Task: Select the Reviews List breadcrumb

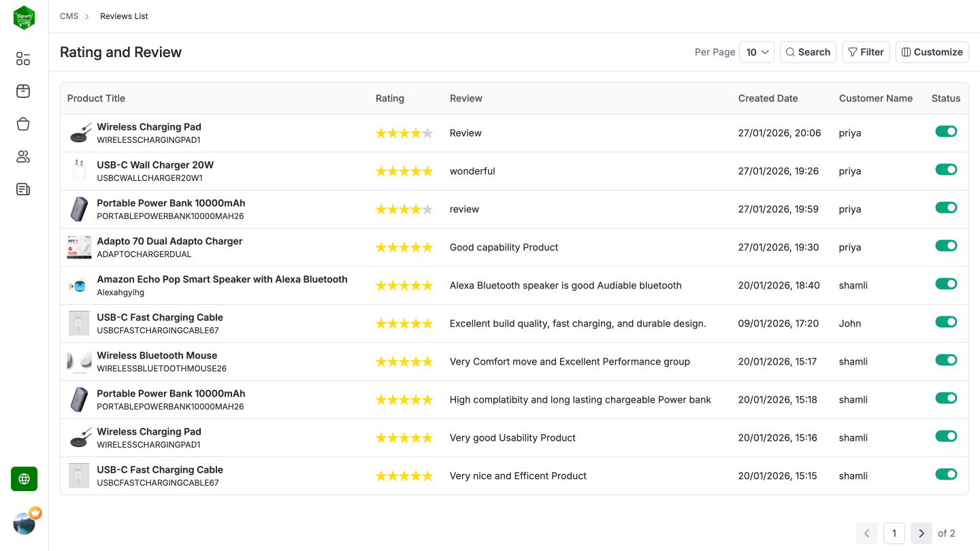Action: [x=124, y=16]
